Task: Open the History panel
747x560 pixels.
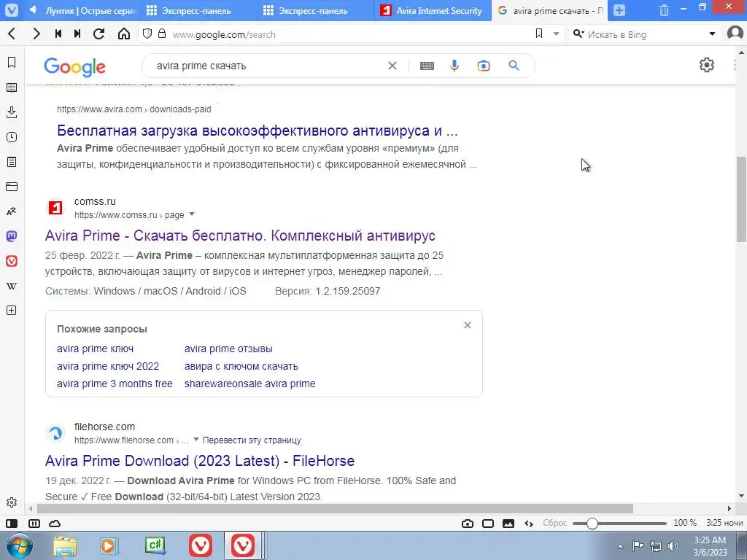Action: pyautogui.click(x=12, y=137)
